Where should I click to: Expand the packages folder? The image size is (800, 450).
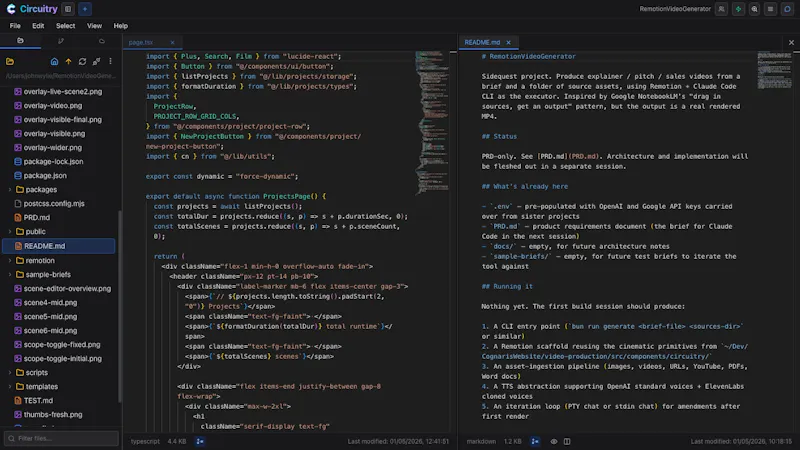pos(10,189)
